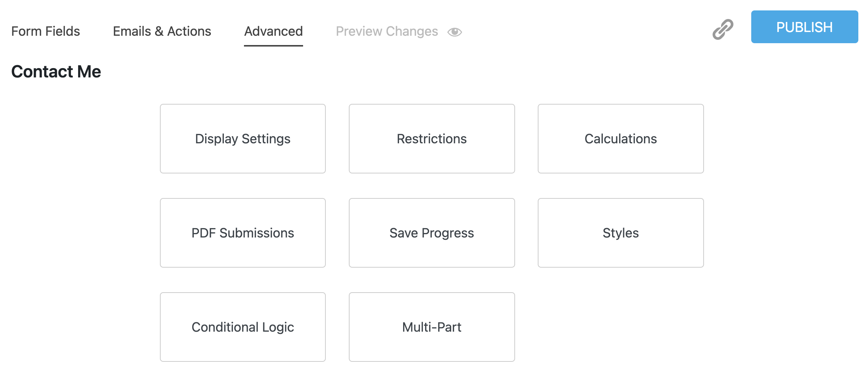Image resolution: width=868 pixels, height=370 pixels.
Task: Open the Conditional Logic settings
Action: (x=242, y=327)
